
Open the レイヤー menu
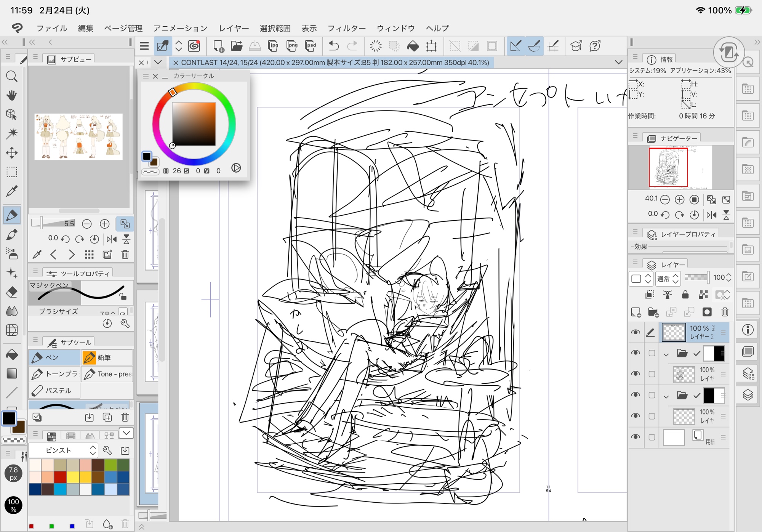(234, 28)
